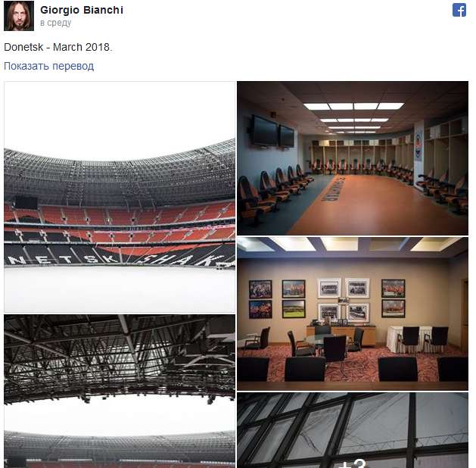
Task: Click the framed pictures on meeting room wall
Action: click(327, 298)
